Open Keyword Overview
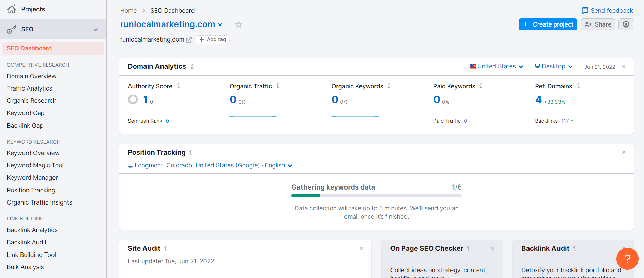The image size is (644, 278). 33,153
